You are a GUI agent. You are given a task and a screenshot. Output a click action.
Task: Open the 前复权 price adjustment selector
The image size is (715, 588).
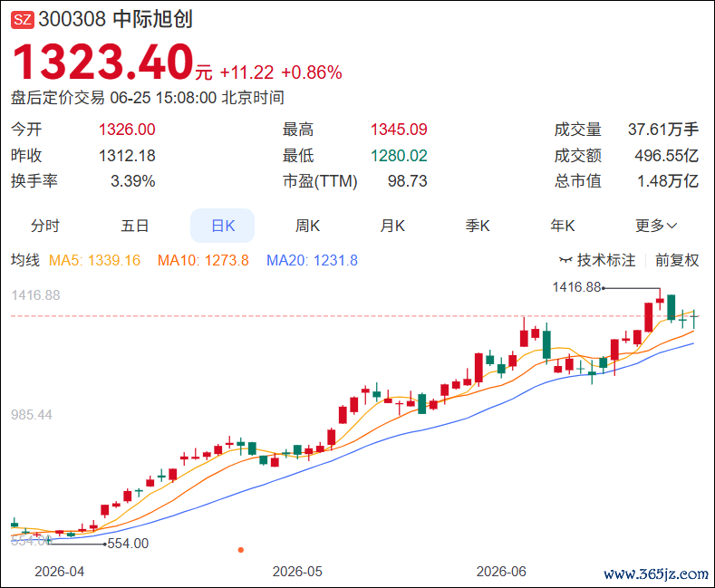click(677, 260)
